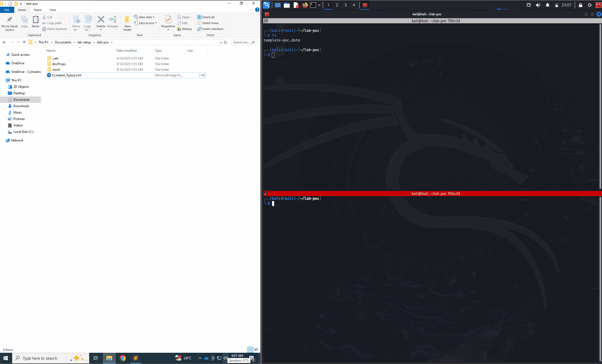Viewport: 602px width, 364px height.
Task: Switch to the View ribbon tab
Action: click(x=53, y=10)
